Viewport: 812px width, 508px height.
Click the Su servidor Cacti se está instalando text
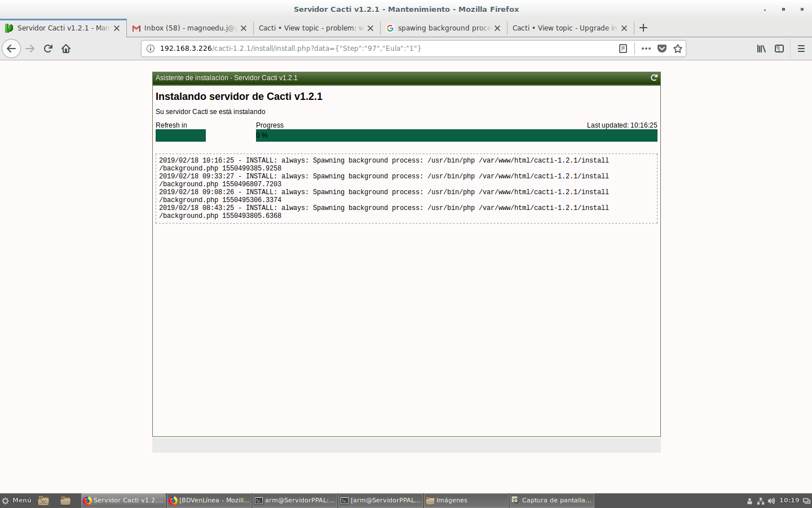tap(210, 112)
